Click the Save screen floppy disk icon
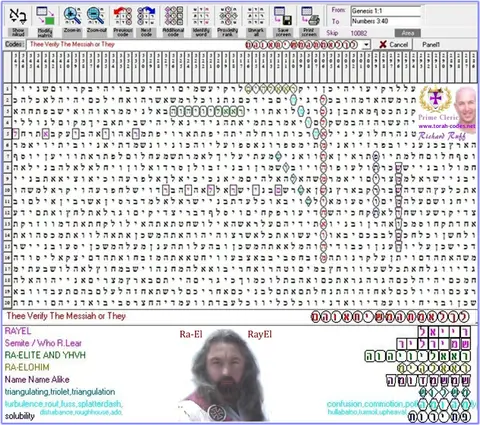This screenshot has width=480, height=425. (x=283, y=15)
